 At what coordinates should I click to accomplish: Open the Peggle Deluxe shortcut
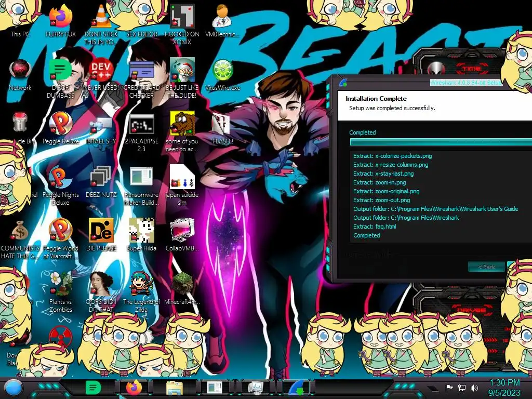(60, 124)
